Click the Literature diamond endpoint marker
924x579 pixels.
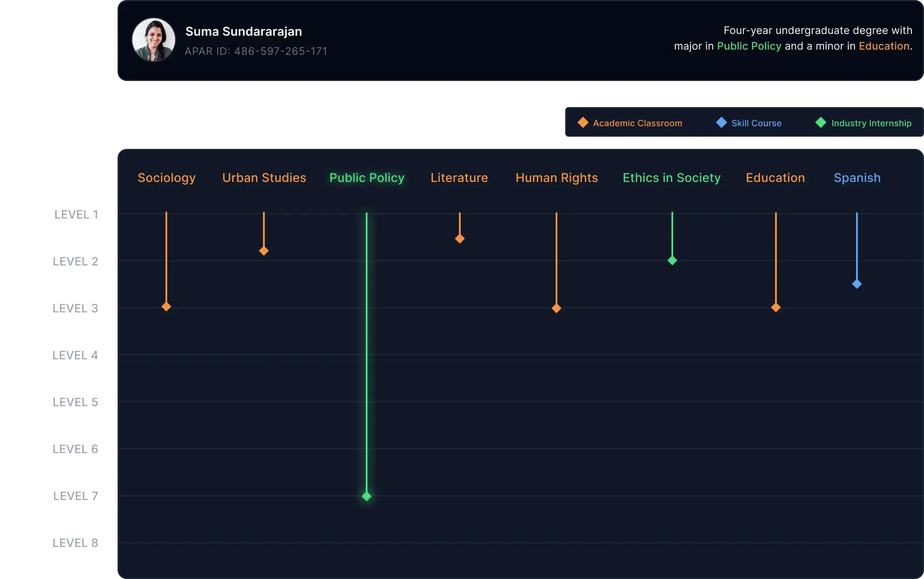(x=460, y=239)
